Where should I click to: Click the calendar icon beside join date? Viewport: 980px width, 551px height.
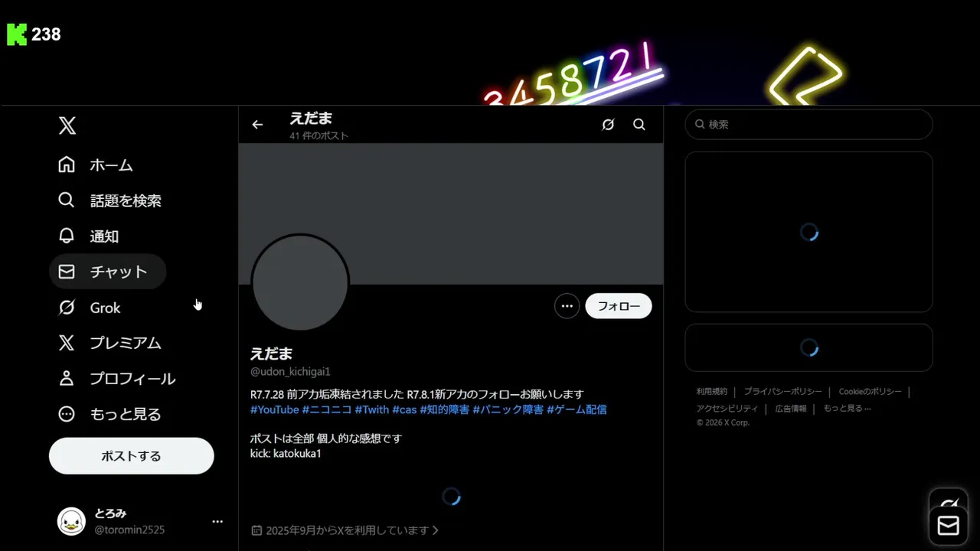257,530
